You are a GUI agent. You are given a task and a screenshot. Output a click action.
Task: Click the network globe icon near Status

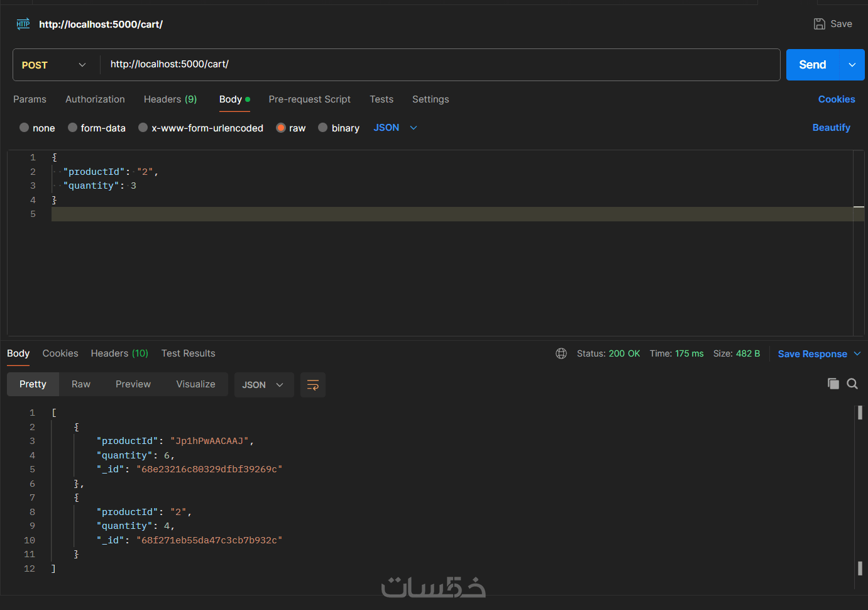click(x=561, y=353)
